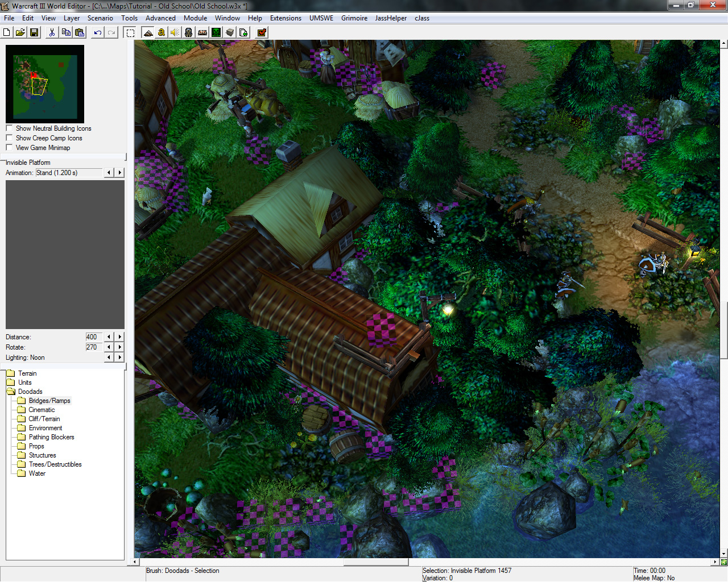Viewport: 728px width, 582px height.
Task: Select the Environment doodad category
Action: 45,428
